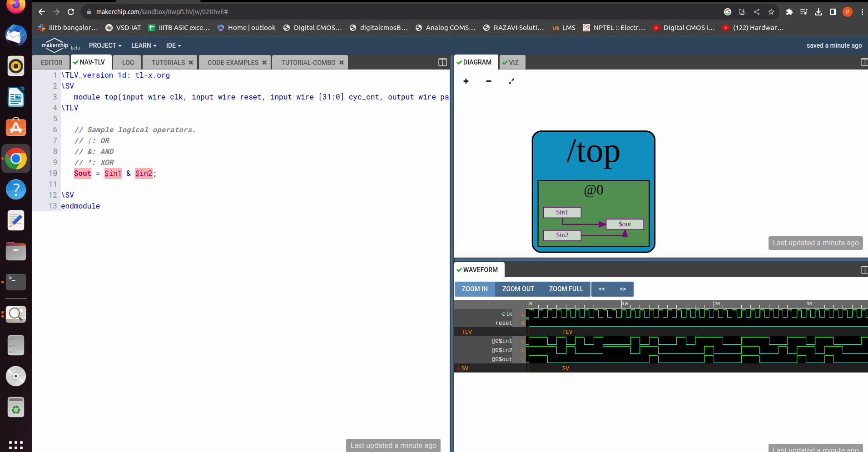Expand diagram using the fullscreen arrow icon
Screen dimensions: 868x452
511,81
